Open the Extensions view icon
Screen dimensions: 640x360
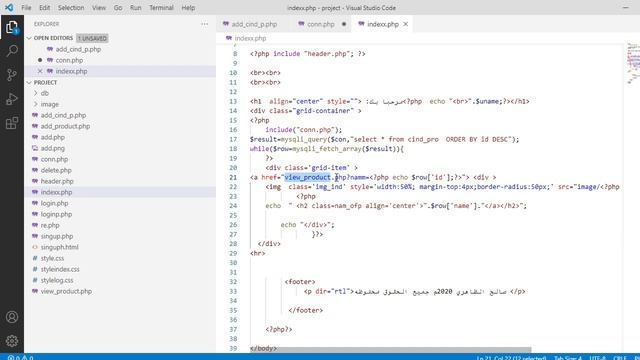coord(12,123)
